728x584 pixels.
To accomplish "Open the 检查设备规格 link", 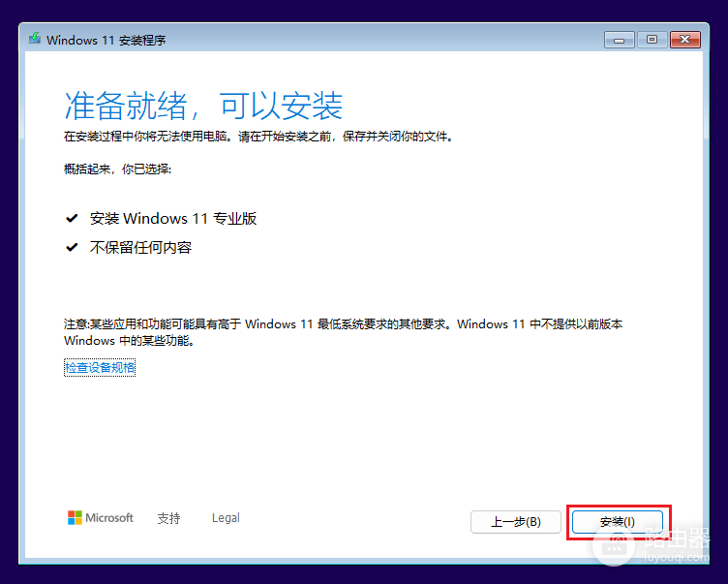I will point(100,367).
